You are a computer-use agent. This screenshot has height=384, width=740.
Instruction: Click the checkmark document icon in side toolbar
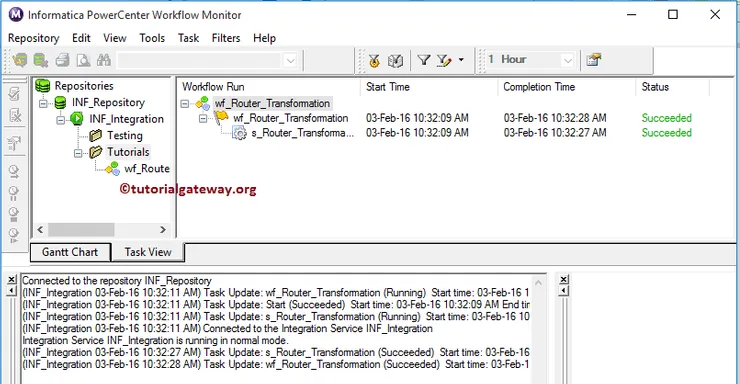pyautogui.click(x=14, y=93)
